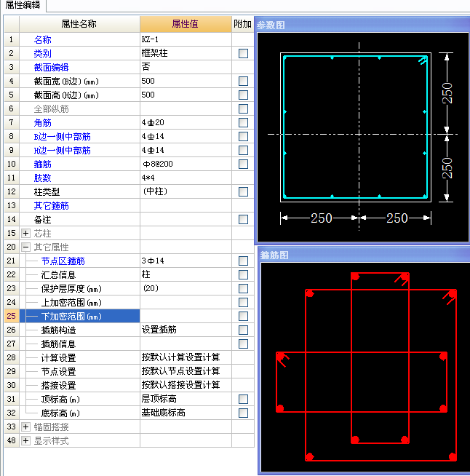Viewport: 470px width, 476px height.
Task: Click the 截面宽 value 500
Action: coord(148,81)
